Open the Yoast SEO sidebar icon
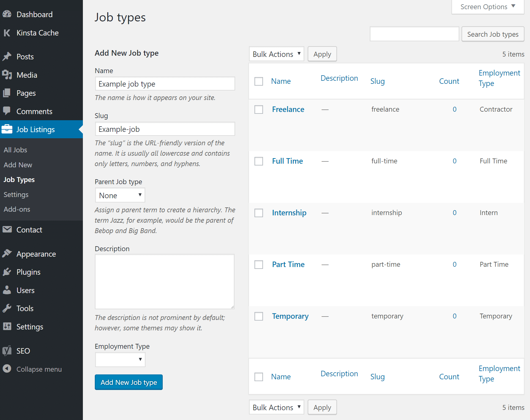 [7, 351]
